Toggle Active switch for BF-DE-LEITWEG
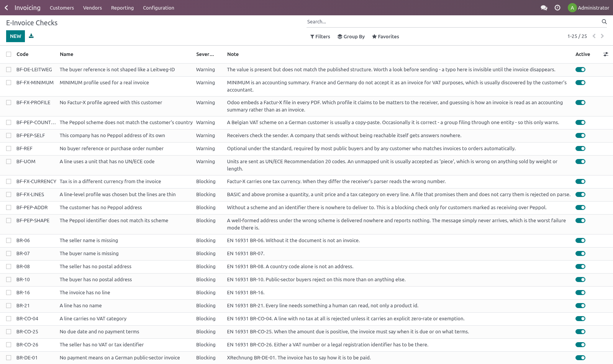This screenshot has width=613, height=364. [x=580, y=70]
